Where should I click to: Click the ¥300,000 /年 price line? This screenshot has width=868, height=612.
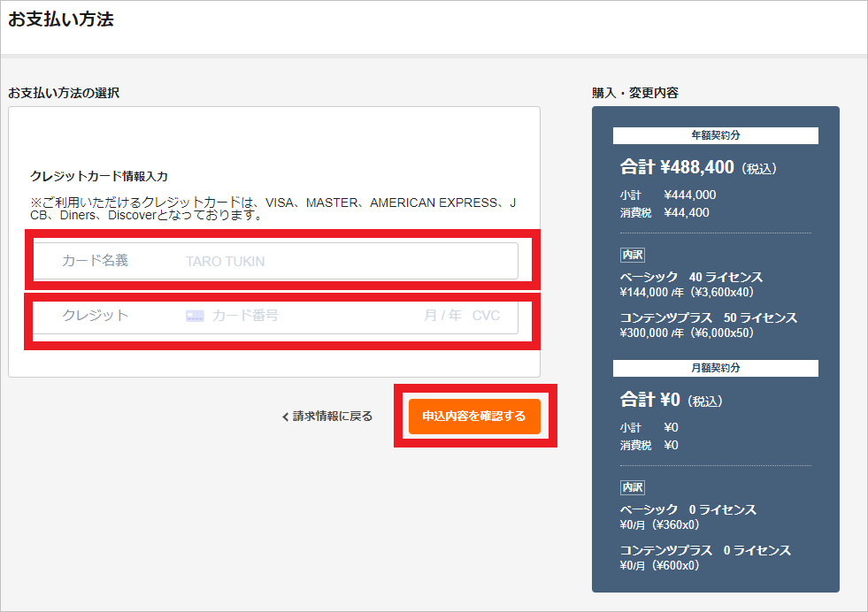687,333
